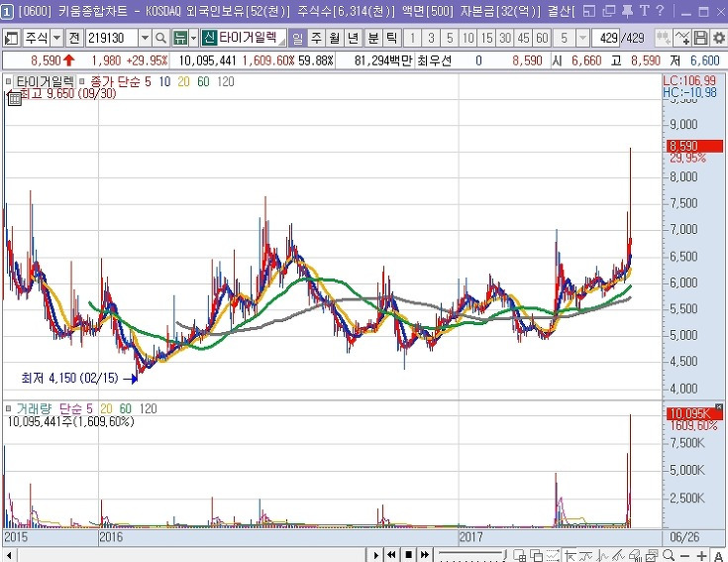Edit the candle count field 429
Viewport: 728px width, 562px height.
coord(606,38)
